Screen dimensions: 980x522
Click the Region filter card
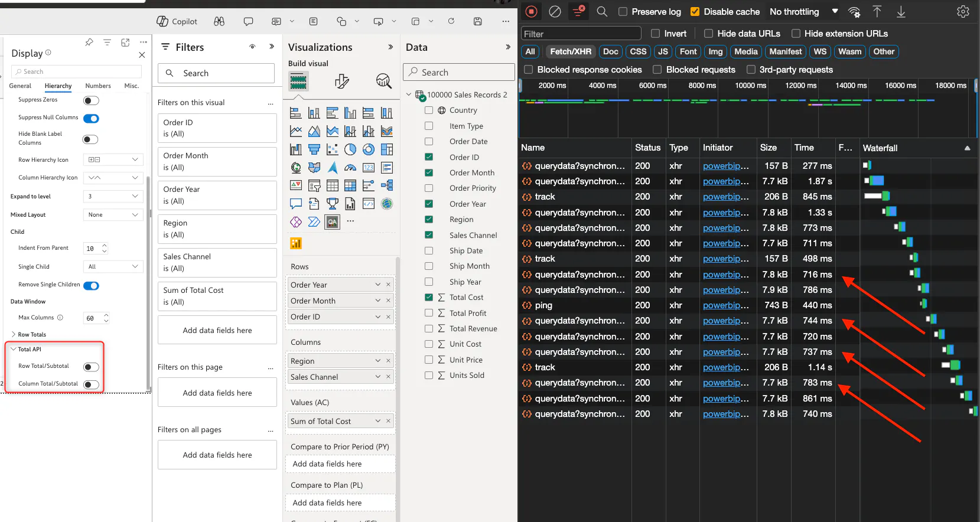pos(217,229)
